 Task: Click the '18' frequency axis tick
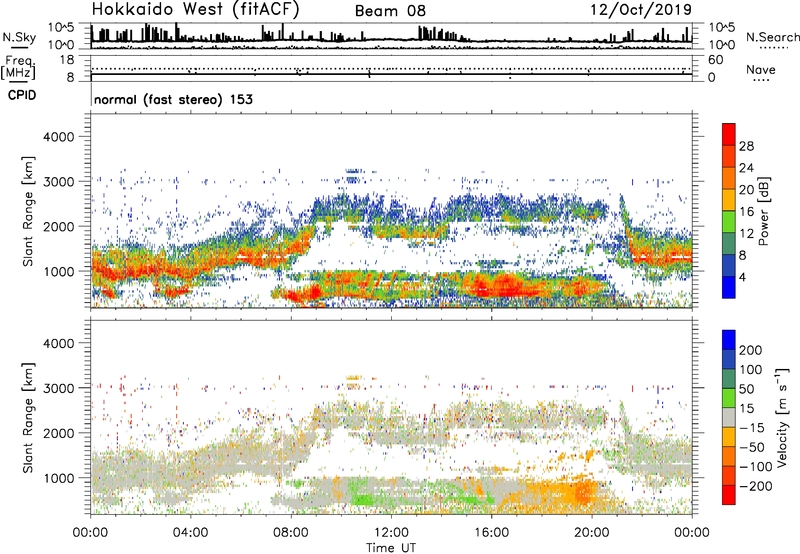(x=67, y=60)
